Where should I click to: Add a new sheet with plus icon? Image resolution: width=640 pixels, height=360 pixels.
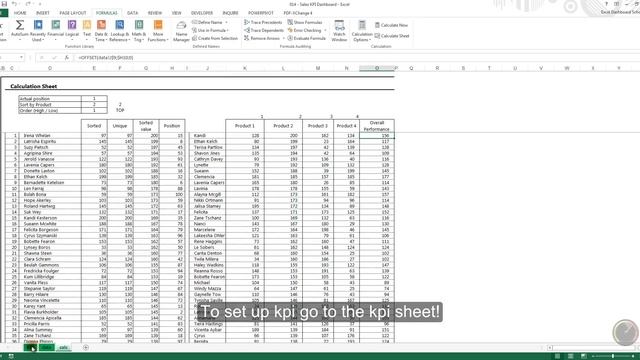click(86, 347)
